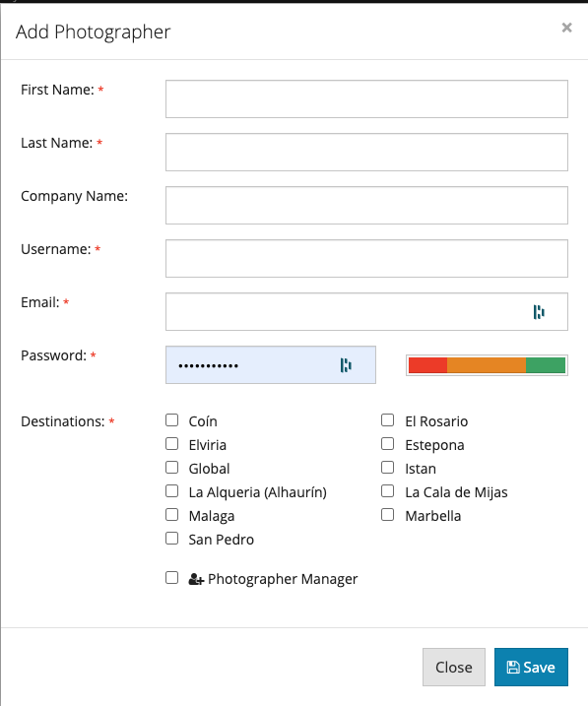Check the El Rosario destination
This screenshot has width=588, height=706.
coord(388,420)
